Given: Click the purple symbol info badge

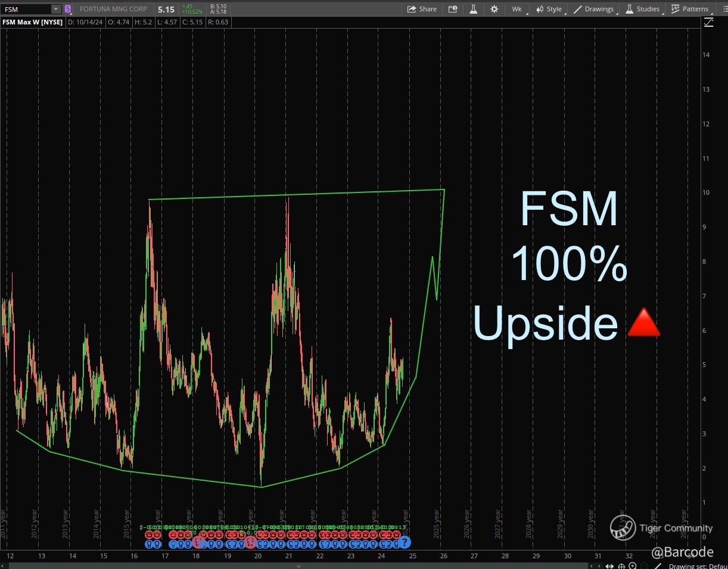Looking at the screenshot, I should click(67, 9).
